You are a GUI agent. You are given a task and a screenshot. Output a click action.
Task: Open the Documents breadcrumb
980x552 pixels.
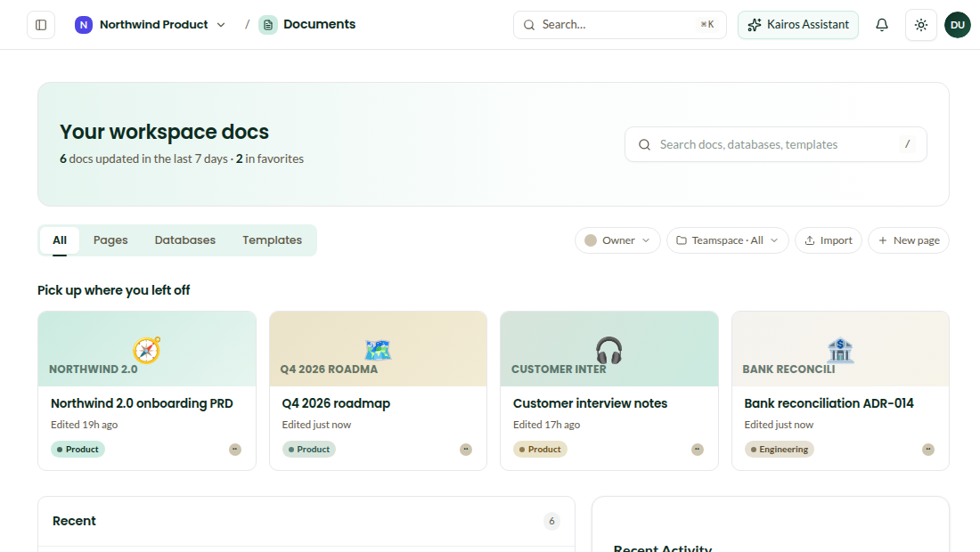pyautogui.click(x=319, y=24)
